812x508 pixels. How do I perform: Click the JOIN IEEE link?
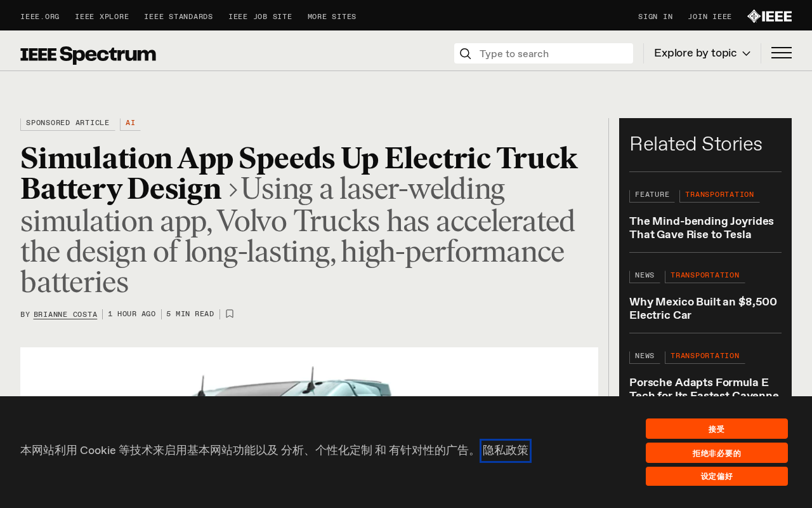710,17
